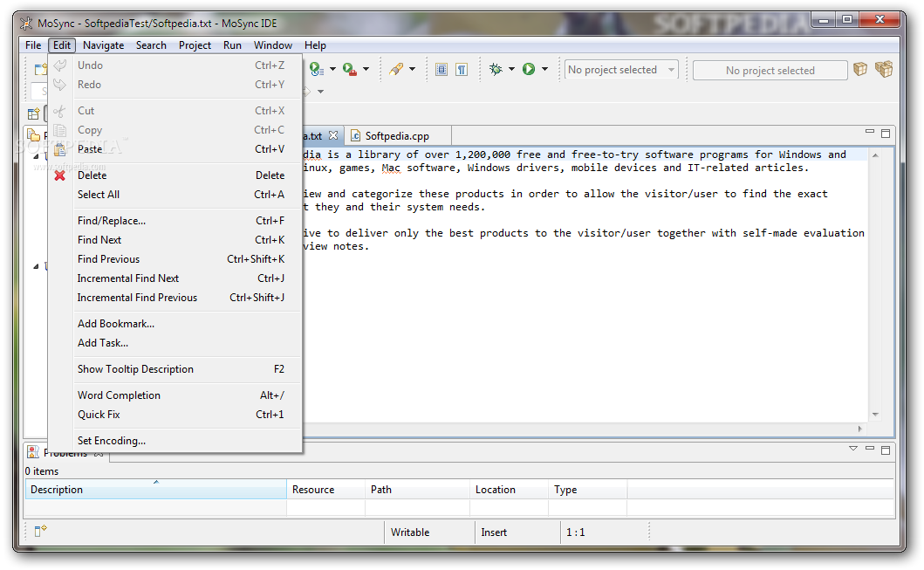
Task: Choose Select All in Edit menu
Action: (x=175, y=195)
